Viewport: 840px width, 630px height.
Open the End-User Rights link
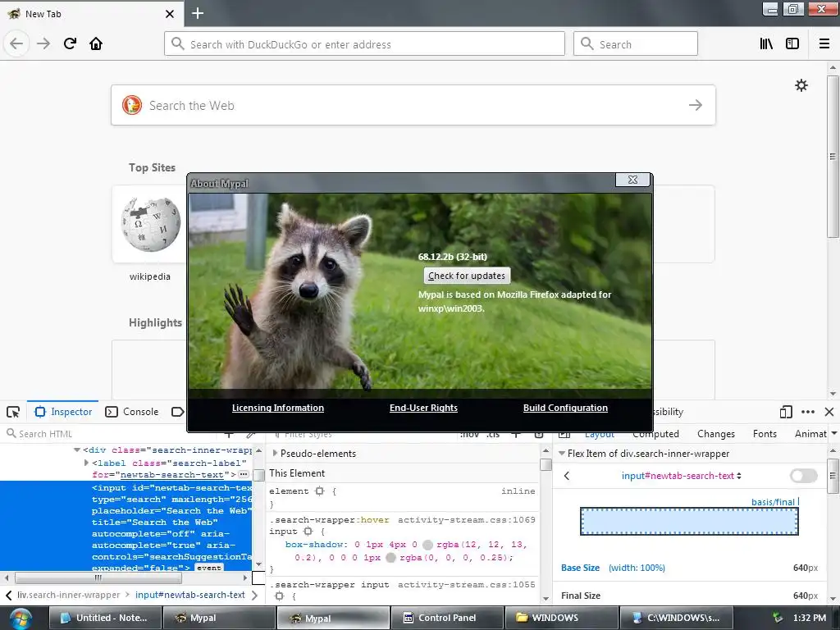coord(424,408)
